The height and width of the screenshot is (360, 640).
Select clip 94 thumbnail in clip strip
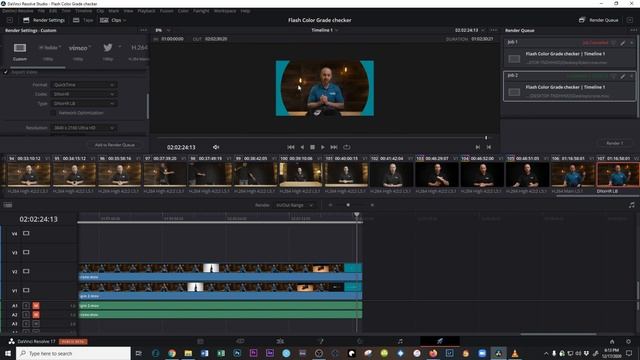pos(29,174)
